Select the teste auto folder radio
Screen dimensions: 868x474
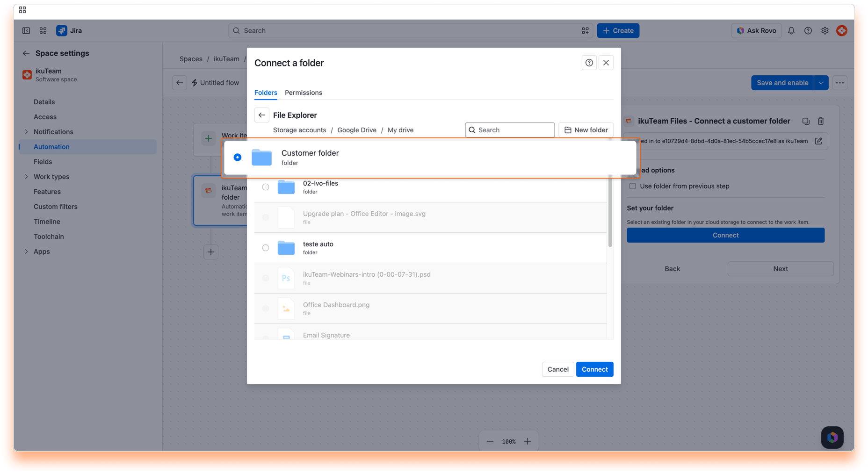(x=266, y=248)
